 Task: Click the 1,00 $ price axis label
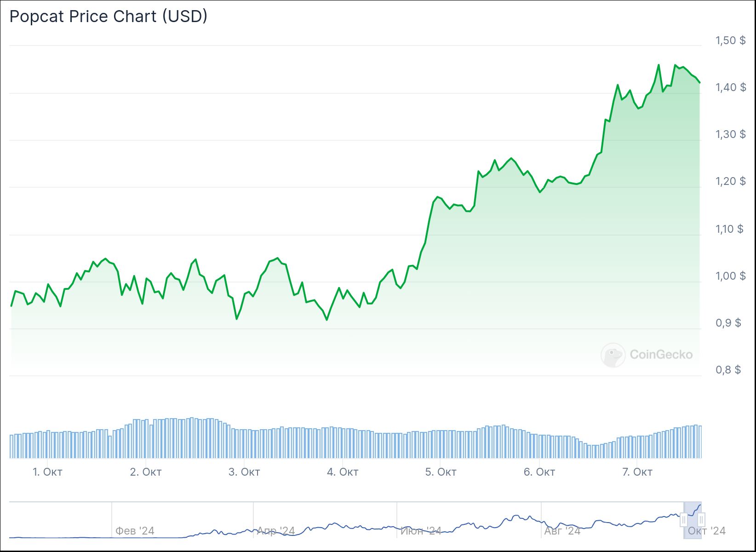(730, 276)
